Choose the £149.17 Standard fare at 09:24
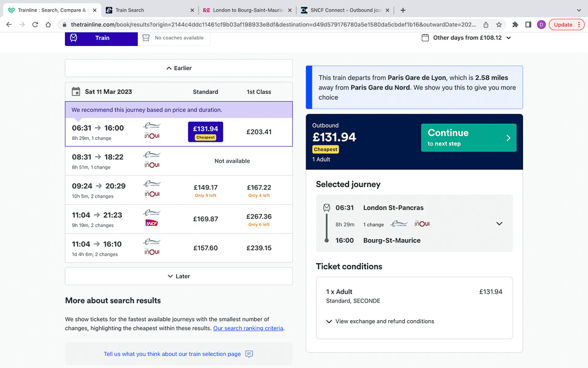Viewport: 588px width, 368px height. [x=206, y=190]
